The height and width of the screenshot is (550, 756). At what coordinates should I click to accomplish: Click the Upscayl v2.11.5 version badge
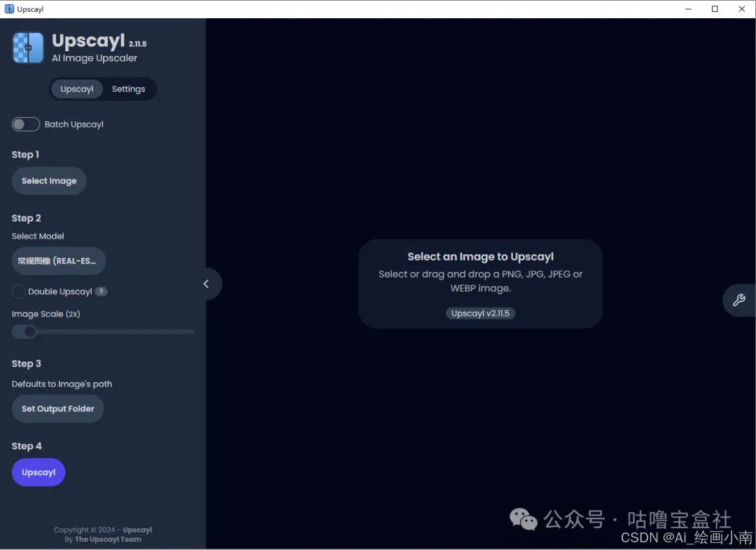click(x=480, y=313)
